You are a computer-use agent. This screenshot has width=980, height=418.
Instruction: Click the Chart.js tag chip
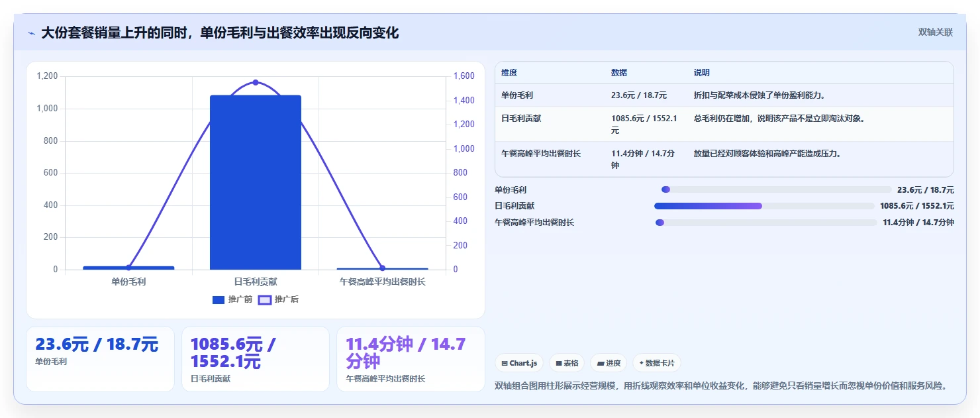[519, 363]
